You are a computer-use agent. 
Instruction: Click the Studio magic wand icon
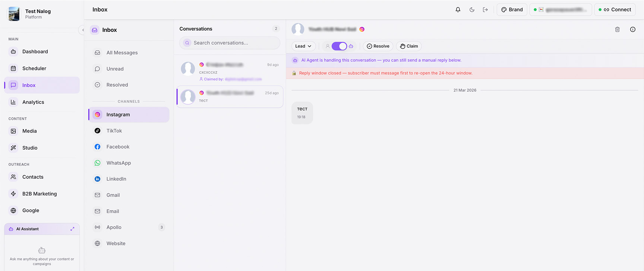[x=13, y=148]
